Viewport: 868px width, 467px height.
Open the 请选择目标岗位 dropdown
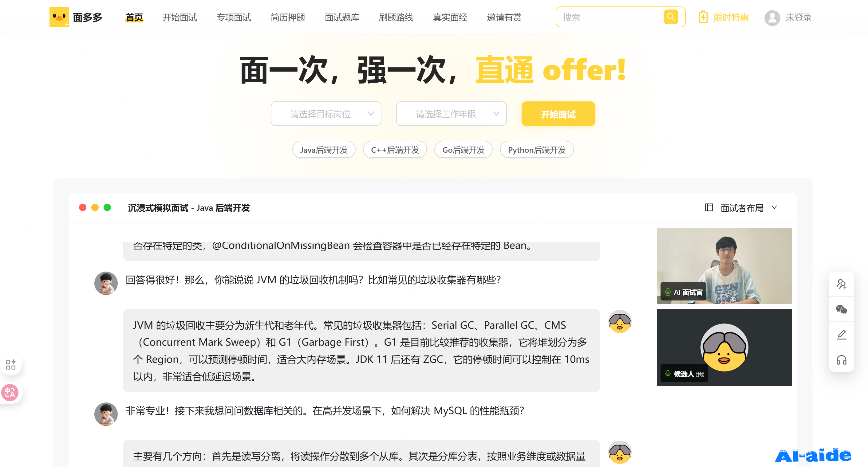click(x=325, y=114)
